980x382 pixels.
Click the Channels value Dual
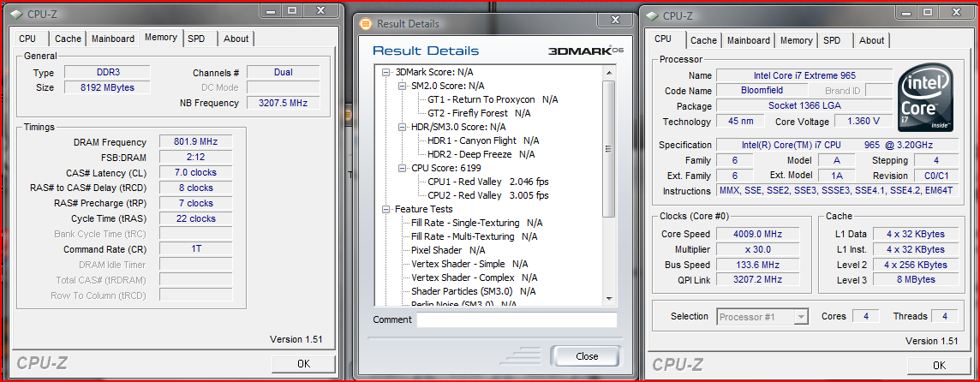tap(284, 73)
